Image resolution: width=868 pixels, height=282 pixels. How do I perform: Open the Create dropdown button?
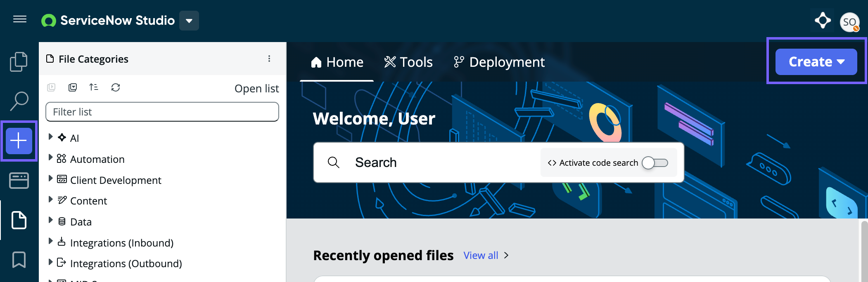(816, 62)
